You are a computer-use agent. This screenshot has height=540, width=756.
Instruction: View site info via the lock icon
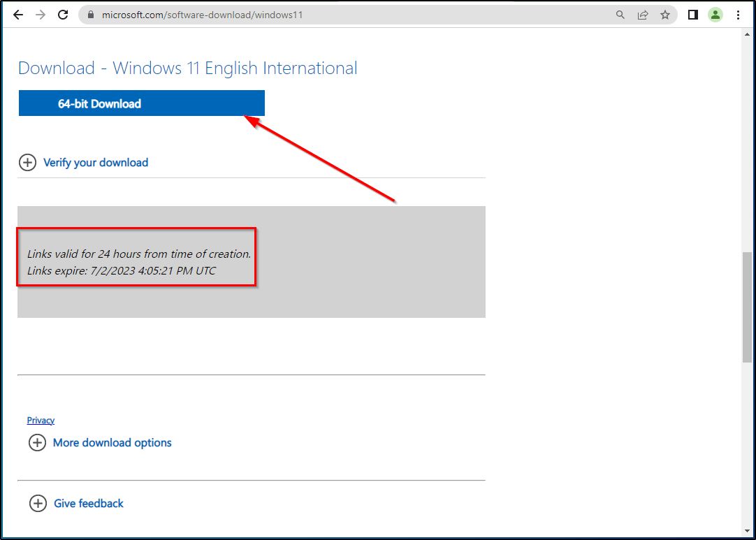point(90,15)
